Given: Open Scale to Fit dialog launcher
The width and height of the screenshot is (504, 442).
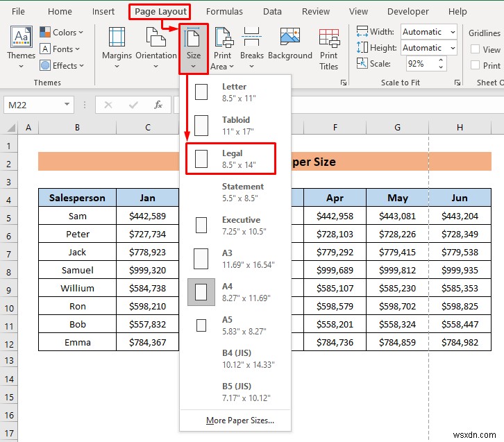Looking at the screenshot, I should click(457, 83).
